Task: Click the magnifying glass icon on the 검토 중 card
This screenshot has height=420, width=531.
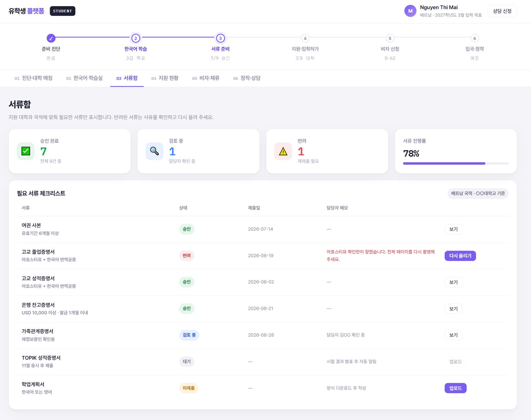Action: tap(154, 151)
